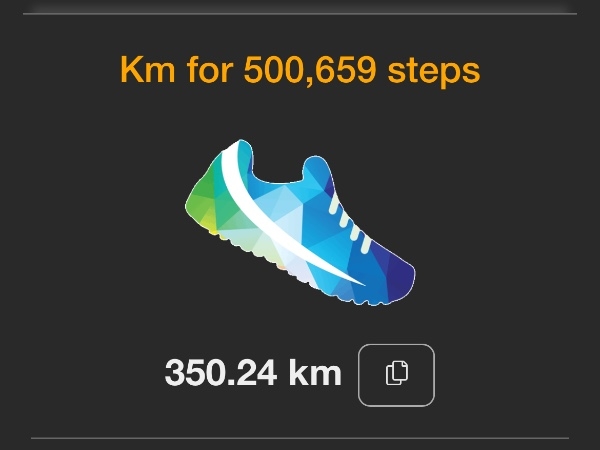Click the word 'for' in the heading
This screenshot has width=600, height=450.
click(x=210, y=70)
